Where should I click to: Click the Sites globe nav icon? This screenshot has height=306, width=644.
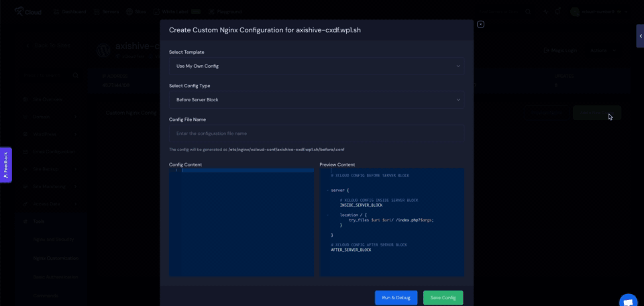pyautogui.click(x=129, y=12)
